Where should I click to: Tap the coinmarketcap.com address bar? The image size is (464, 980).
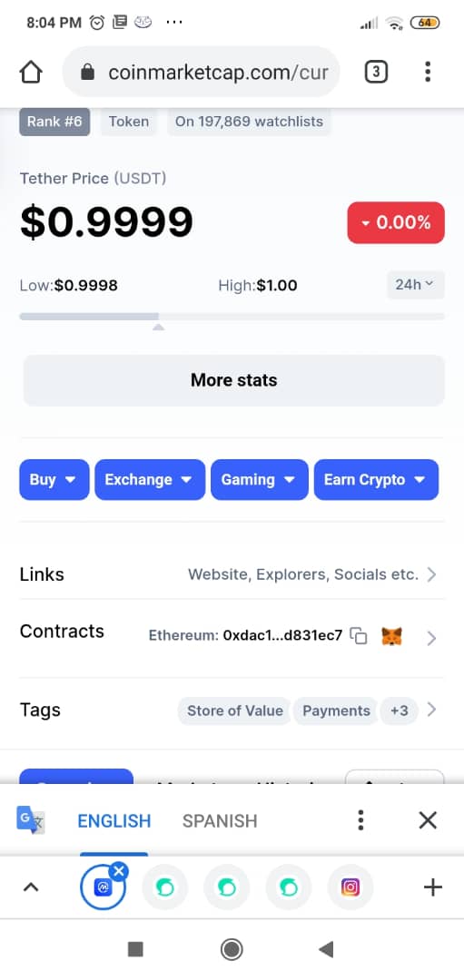201,73
